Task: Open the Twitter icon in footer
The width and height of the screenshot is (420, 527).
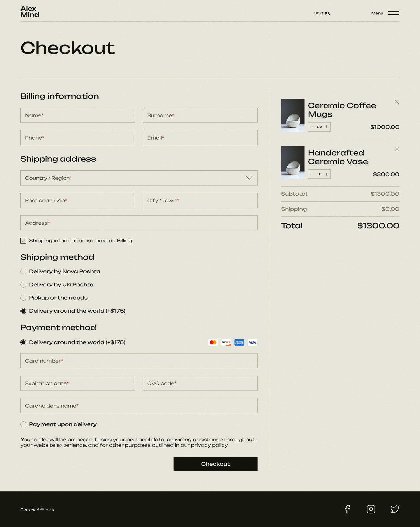Action: point(395,509)
